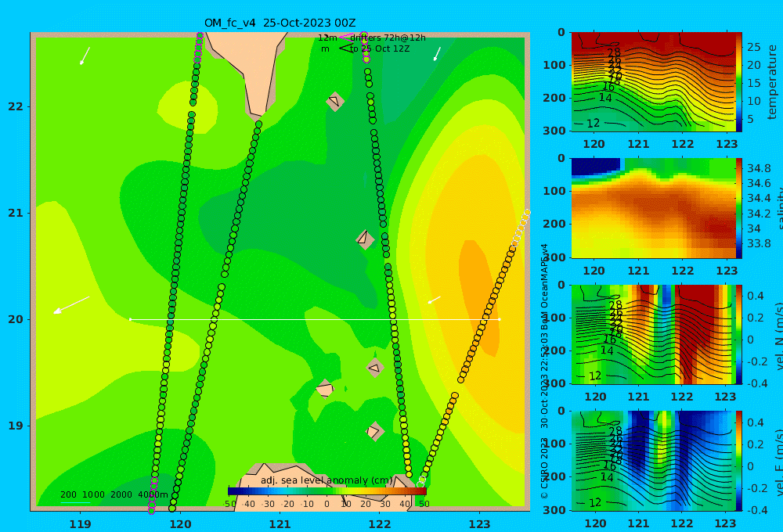Open the temperature cross-section panel
This screenshot has height=532, width=783.
(653, 82)
